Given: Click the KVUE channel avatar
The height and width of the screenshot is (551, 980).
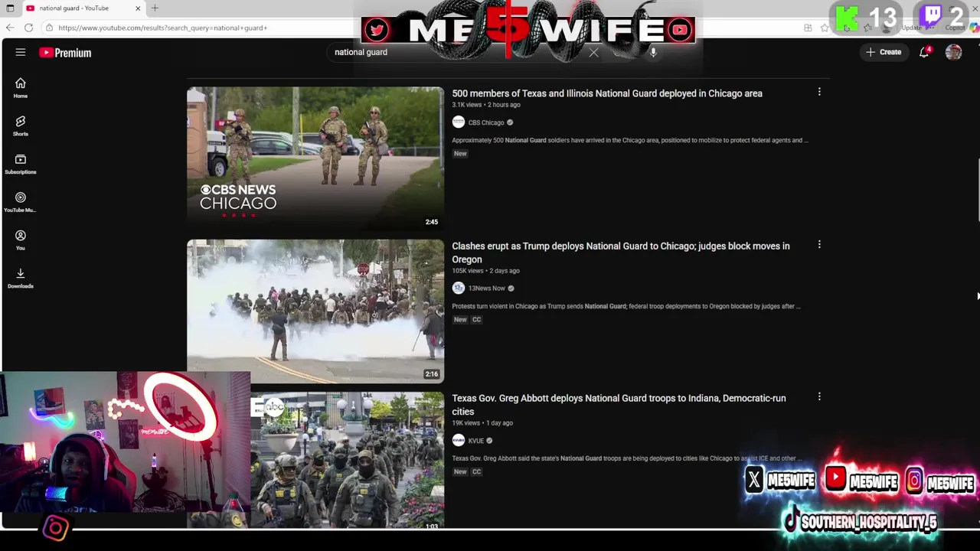Looking at the screenshot, I should coord(458,440).
